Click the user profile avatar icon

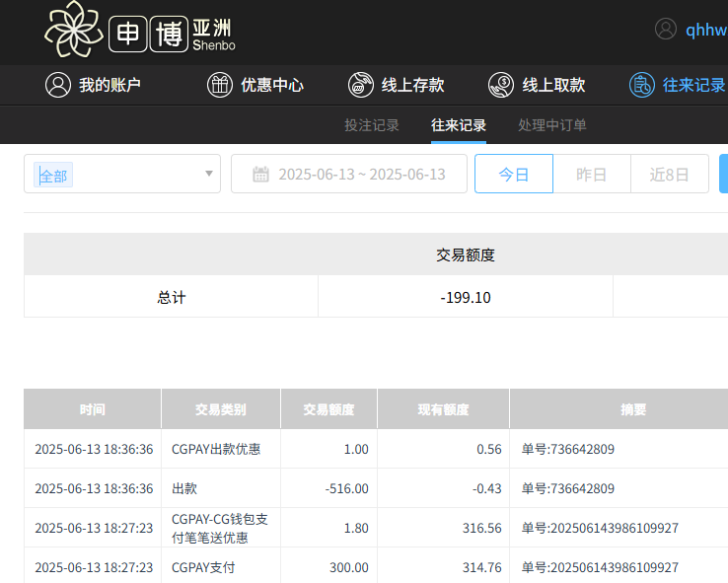[x=666, y=30]
